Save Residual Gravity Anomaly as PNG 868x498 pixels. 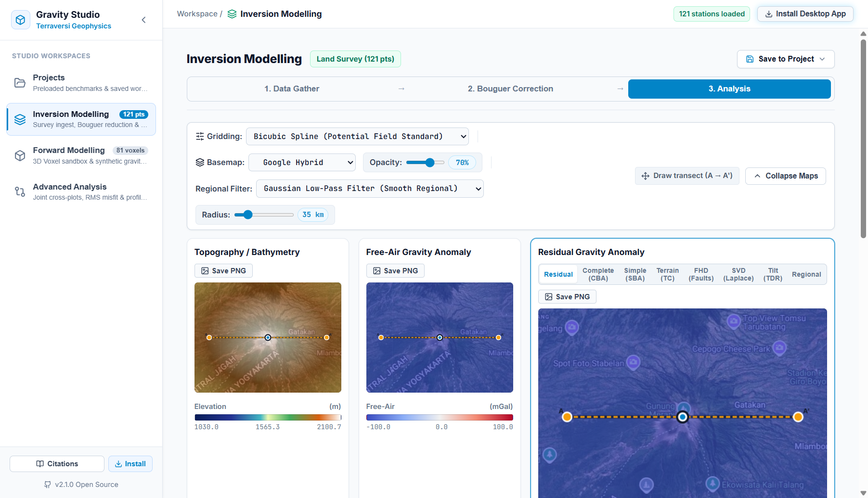(567, 297)
